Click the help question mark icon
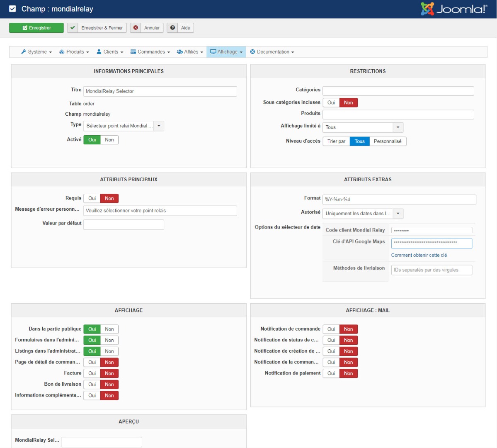 (x=172, y=28)
